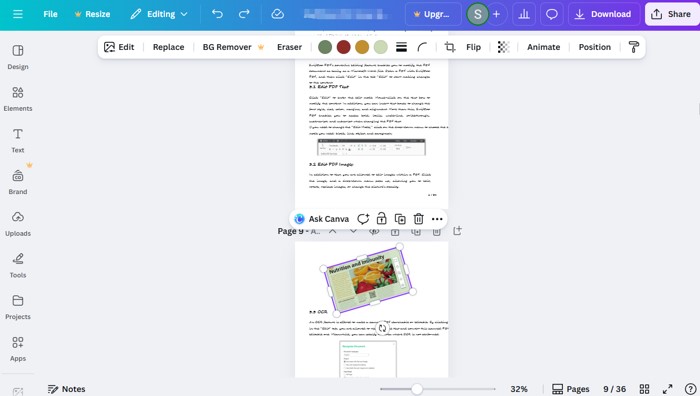Select the Crop tool icon

(x=450, y=47)
